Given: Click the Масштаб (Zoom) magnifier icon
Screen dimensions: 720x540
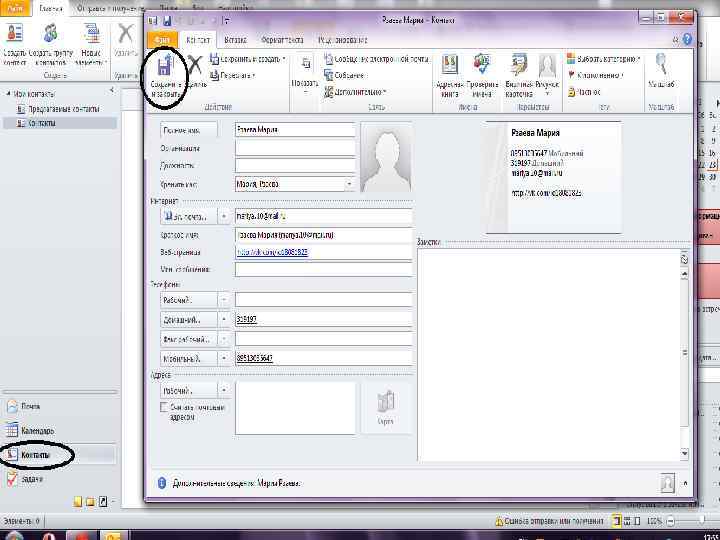Looking at the screenshot, I should coord(661,71).
